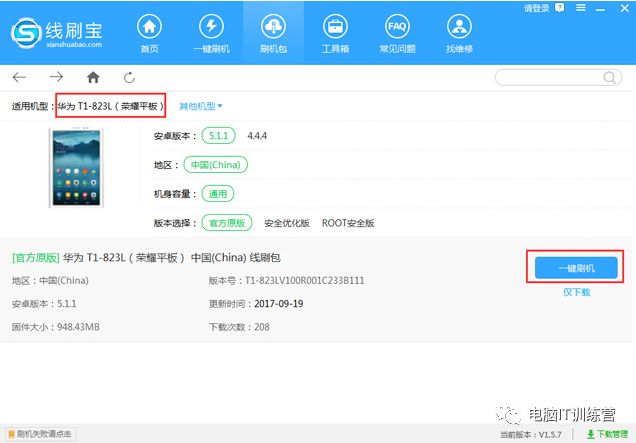Click the Huawei tablet thumbnail image
This screenshot has width=636, height=443.
coord(77,168)
